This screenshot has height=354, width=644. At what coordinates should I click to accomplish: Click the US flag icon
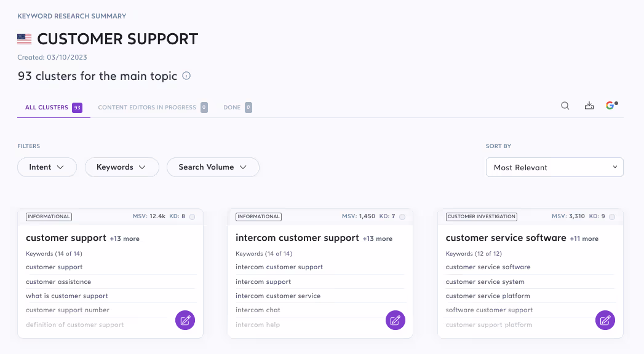point(24,39)
